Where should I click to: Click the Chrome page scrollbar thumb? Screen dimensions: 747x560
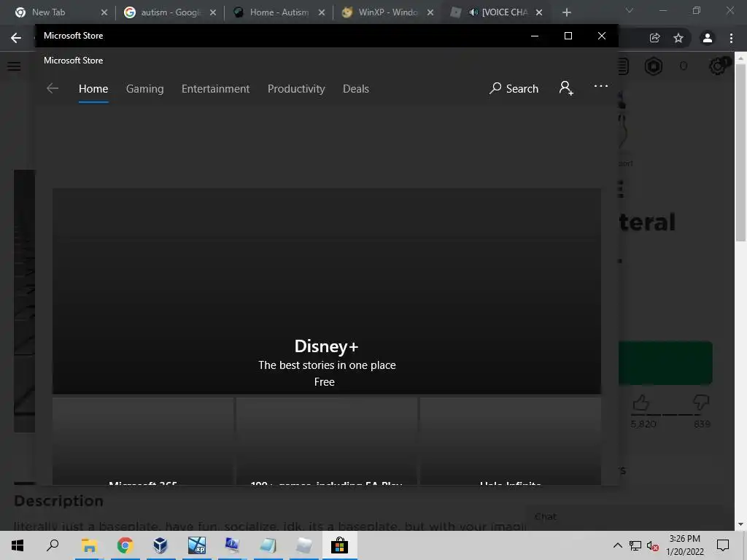741,152
